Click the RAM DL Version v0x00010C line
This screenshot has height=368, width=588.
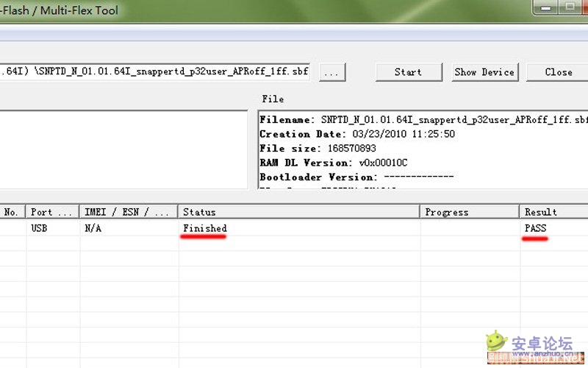tap(334, 163)
